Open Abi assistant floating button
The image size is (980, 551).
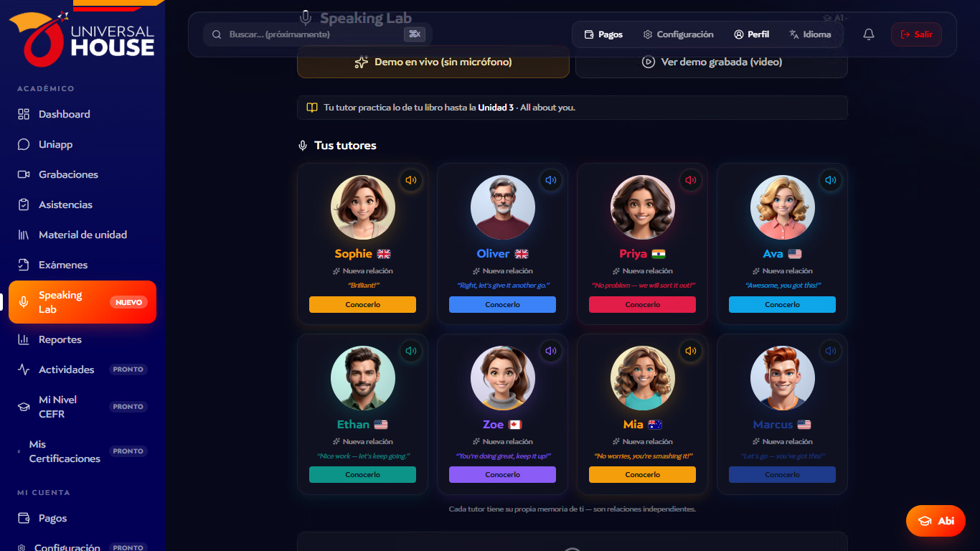click(x=936, y=521)
